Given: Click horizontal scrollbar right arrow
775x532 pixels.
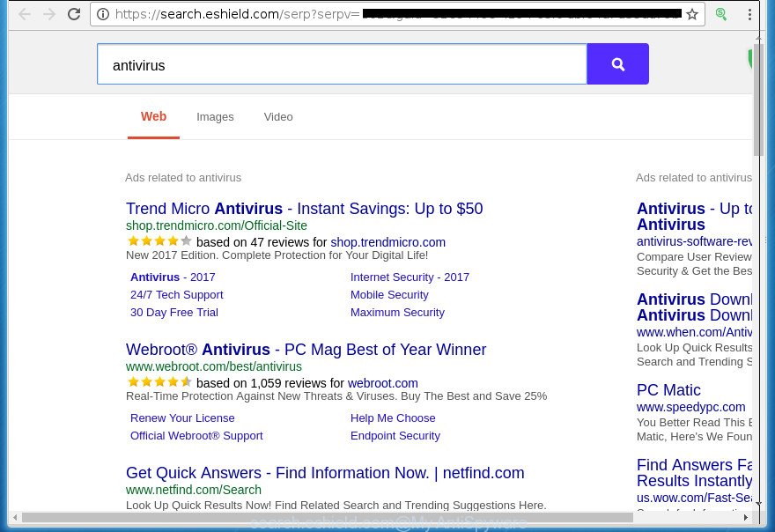Looking at the screenshot, I should tap(745, 518).
